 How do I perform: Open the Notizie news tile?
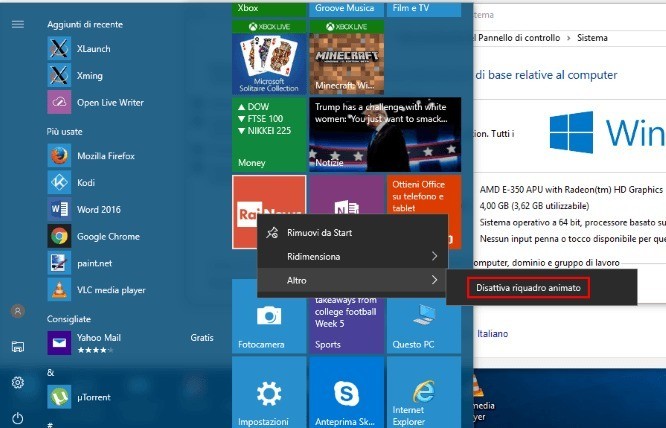(x=385, y=135)
